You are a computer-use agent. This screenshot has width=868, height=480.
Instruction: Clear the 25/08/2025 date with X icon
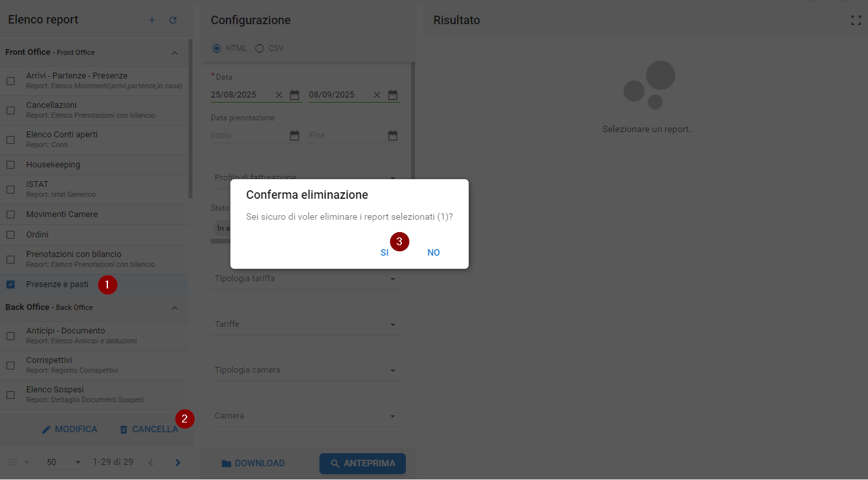pyautogui.click(x=279, y=95)
